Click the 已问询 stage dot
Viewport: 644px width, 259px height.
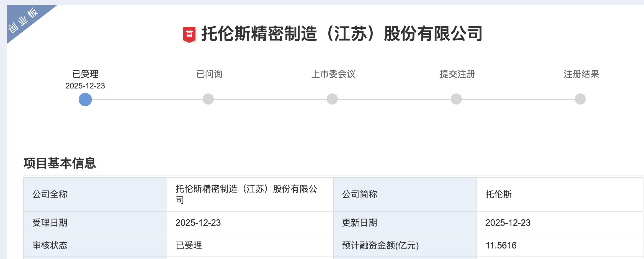pos(208,99)
